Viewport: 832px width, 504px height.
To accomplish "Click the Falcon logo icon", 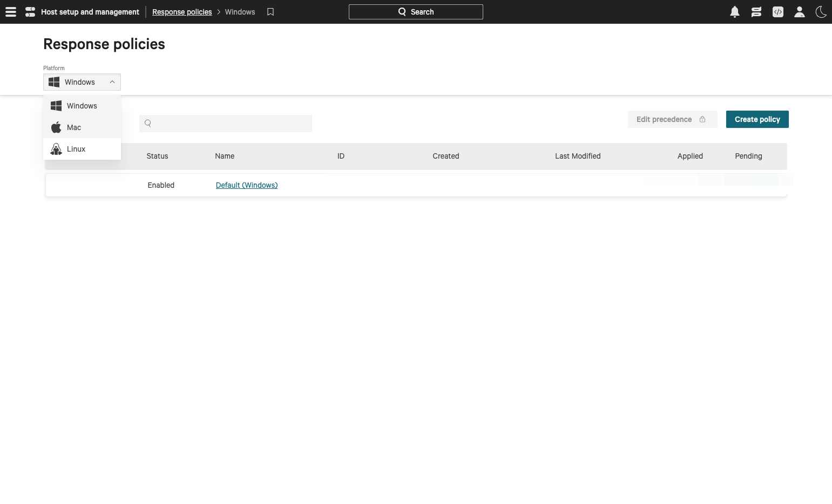I will click(x=30, y=12).
